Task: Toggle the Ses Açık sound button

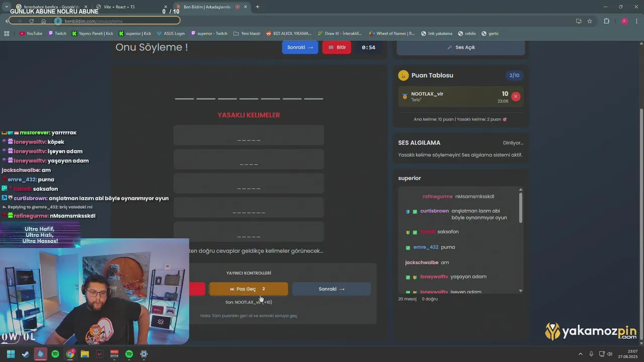Action: click(x=461, y=47)
